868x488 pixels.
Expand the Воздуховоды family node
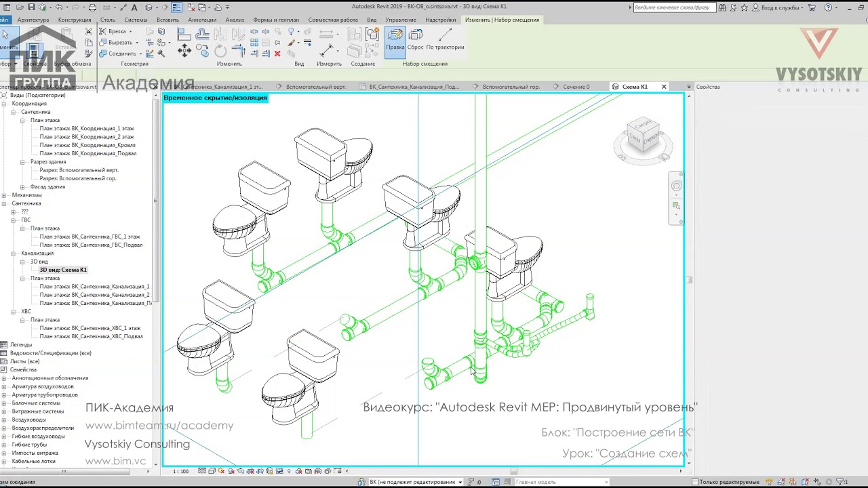tap(4, 420)
